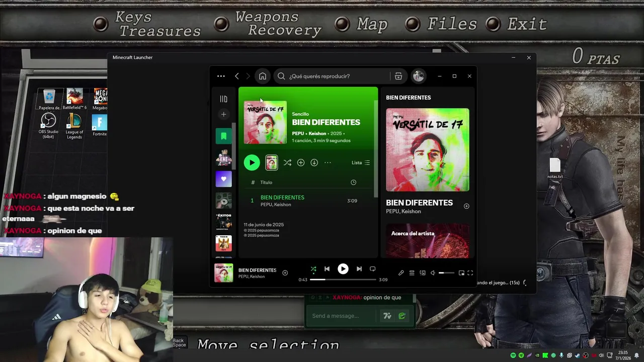Open the League of Legends desktop shortcut

pos(74,126)
